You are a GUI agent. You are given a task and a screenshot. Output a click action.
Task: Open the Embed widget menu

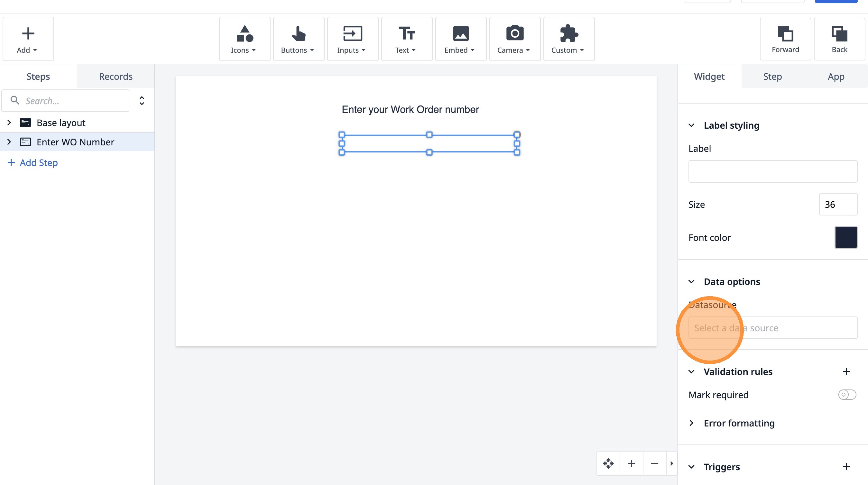pyautogui.click(x=460, y=39)
